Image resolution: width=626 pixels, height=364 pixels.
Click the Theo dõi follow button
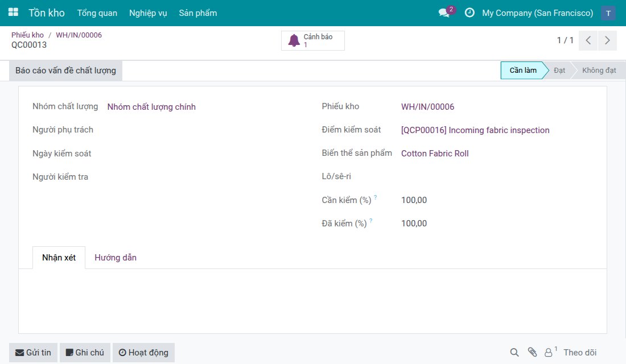pos(580,353)
